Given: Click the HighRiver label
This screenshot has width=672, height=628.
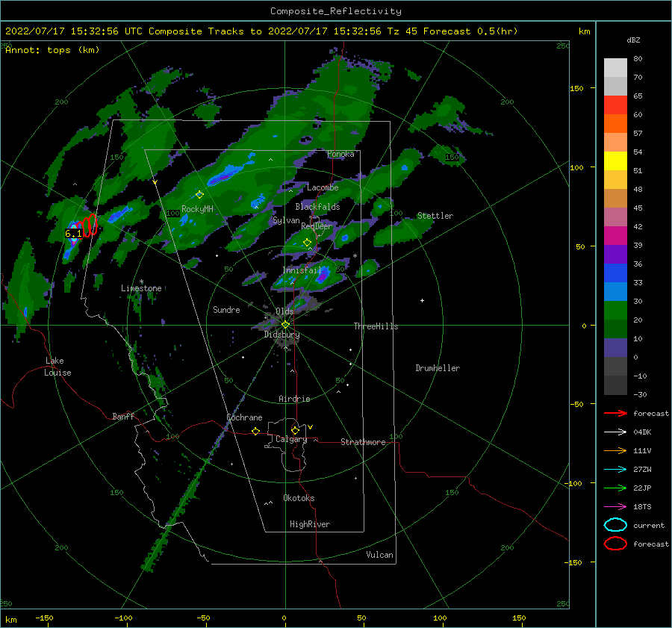Looking at the screenshot, I should (310, 524).
